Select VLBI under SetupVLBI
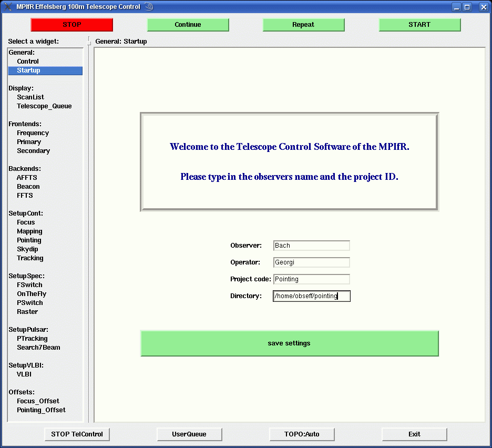492x448 pixels. (24, 374)
